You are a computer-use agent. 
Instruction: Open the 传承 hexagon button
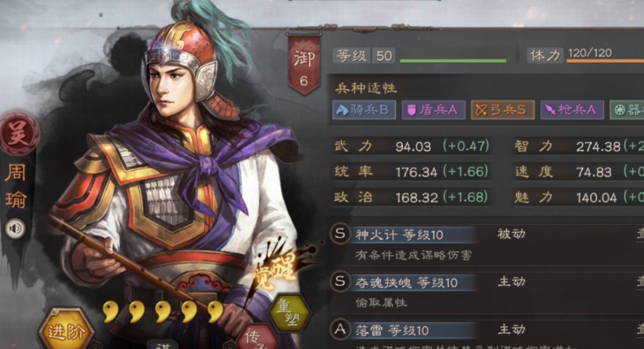coord(257,338)
